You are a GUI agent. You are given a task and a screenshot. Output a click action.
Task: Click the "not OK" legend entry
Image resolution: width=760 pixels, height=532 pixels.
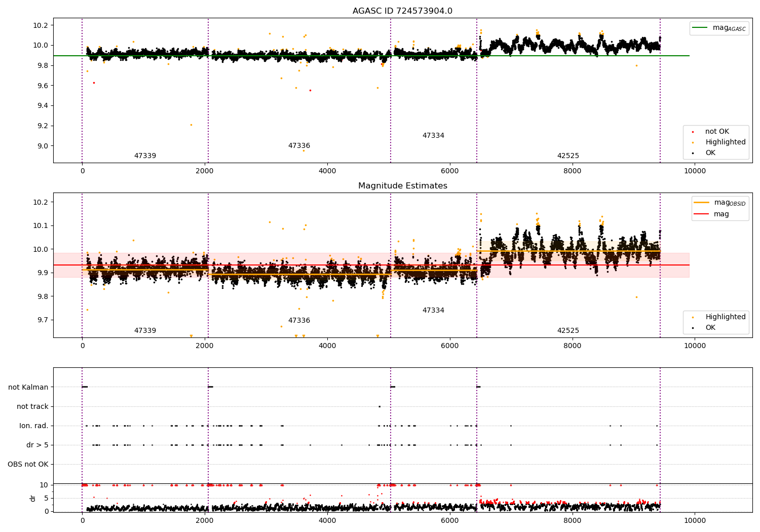[717, 132]
